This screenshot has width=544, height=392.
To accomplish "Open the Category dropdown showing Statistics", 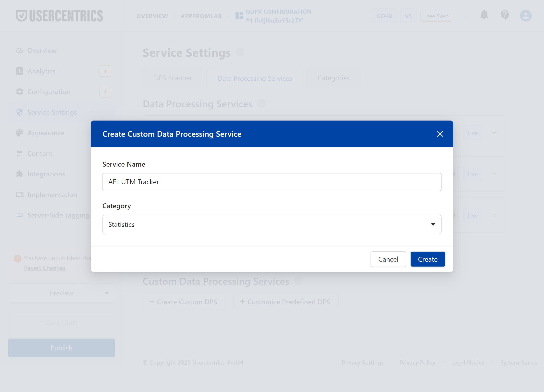I will pos(272,224).
